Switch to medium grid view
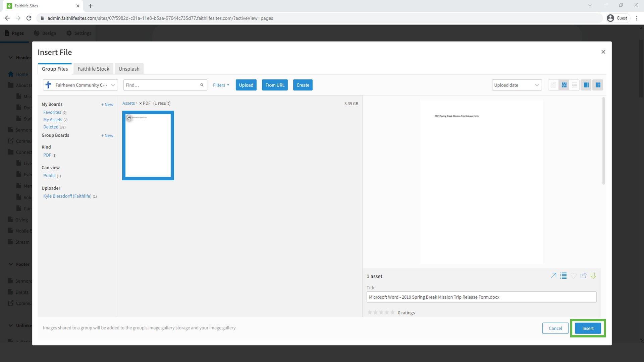Viewport: 644px width, 362px height. (x=564, y=85)
